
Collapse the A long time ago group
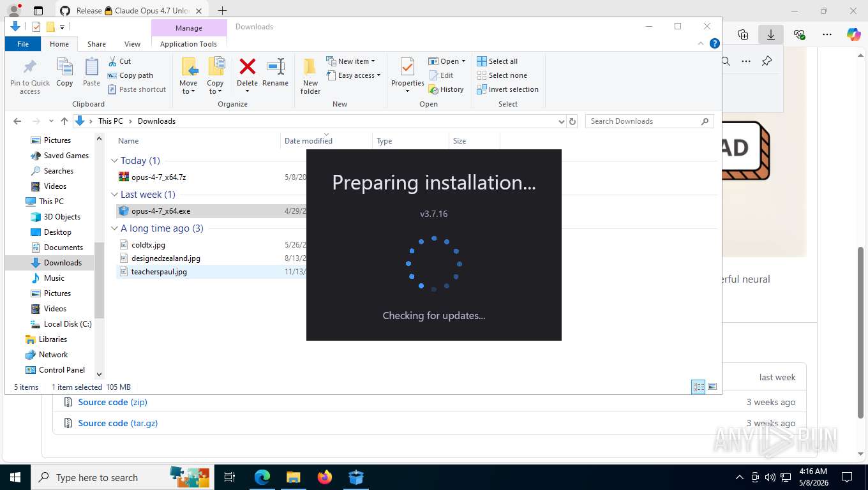point(114,228)
